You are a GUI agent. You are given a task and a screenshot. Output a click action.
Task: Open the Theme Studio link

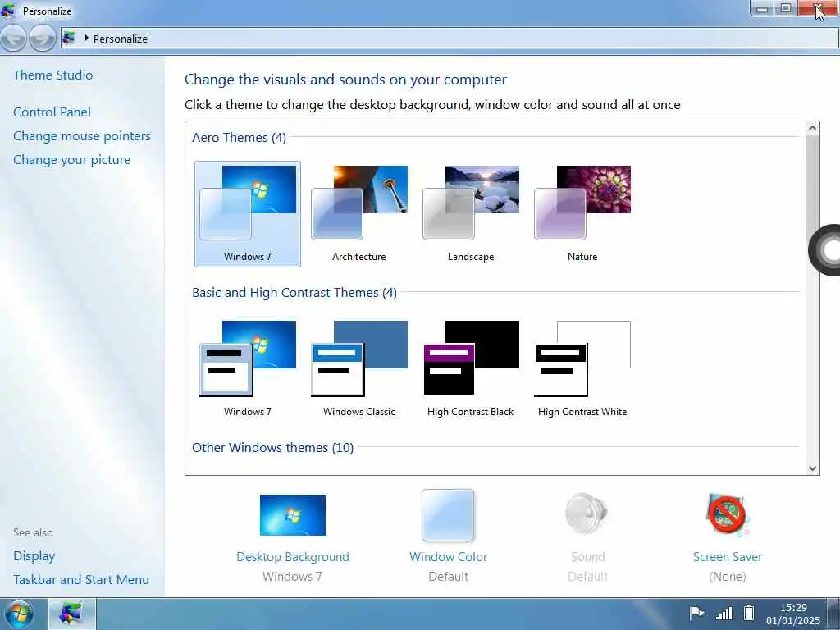coord(53,75)
